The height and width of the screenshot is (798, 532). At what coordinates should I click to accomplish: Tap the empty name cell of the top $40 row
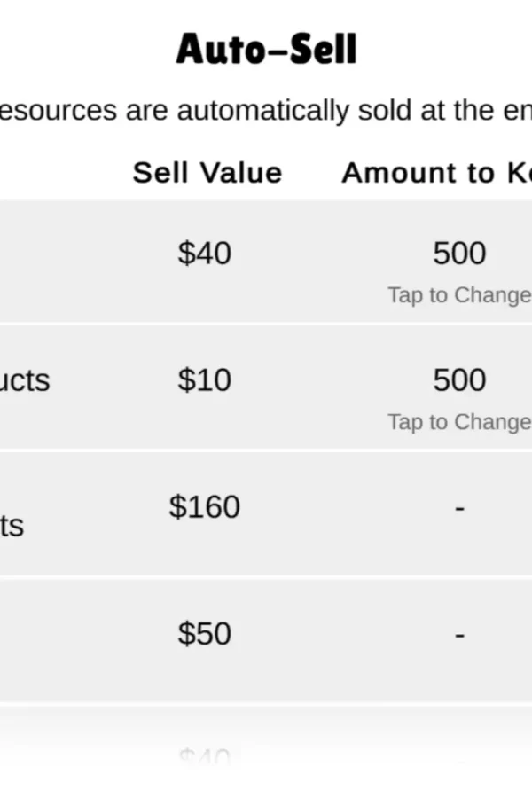click(44, 261)
